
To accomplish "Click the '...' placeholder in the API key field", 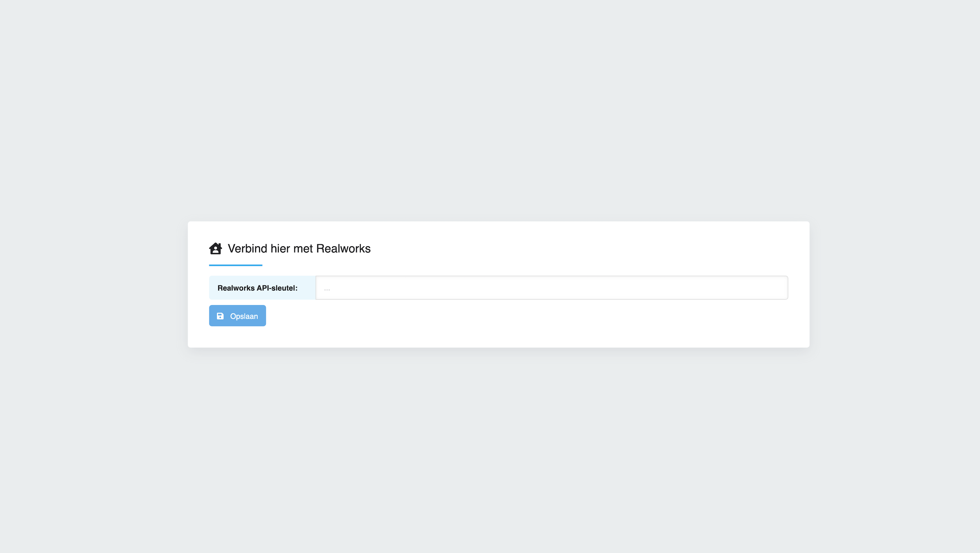I will (x=327, y=289).
